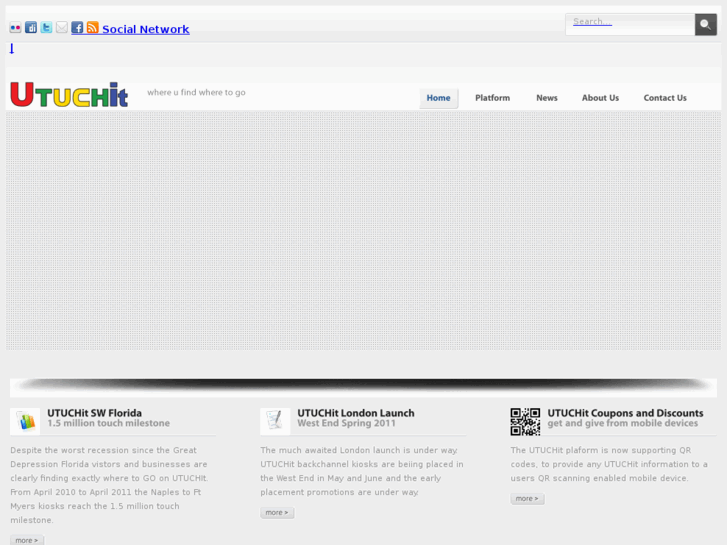Click the email envelope icon
The height and width of the screenshot is (545, 727).
pos(62,27)
